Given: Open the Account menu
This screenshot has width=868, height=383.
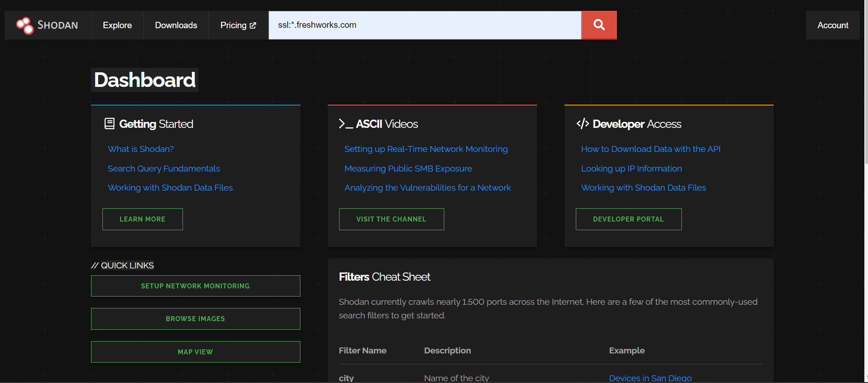Looking at the screenshot, I should pos(832,25).
